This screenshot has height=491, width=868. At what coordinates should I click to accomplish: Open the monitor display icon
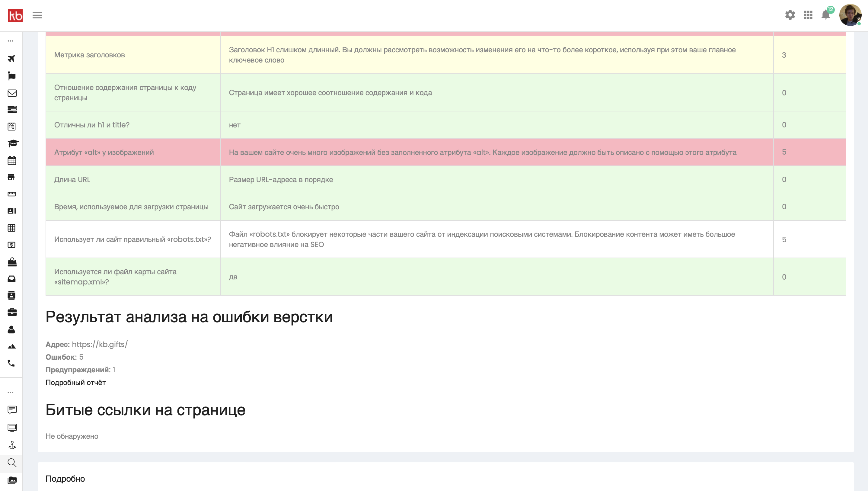pyautogui.click(x=12, y=428)
